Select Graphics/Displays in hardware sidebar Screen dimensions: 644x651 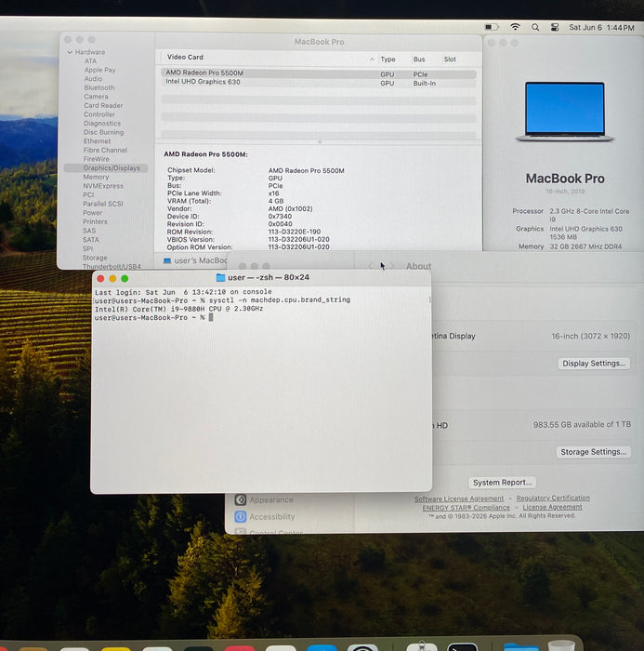click(106, 167)
